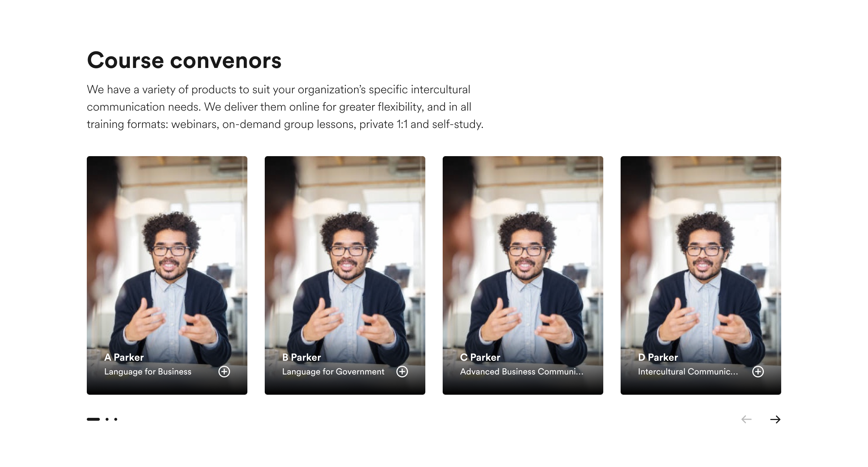
Task: Click Language for Business course text
Action: [x=148, y=372]
